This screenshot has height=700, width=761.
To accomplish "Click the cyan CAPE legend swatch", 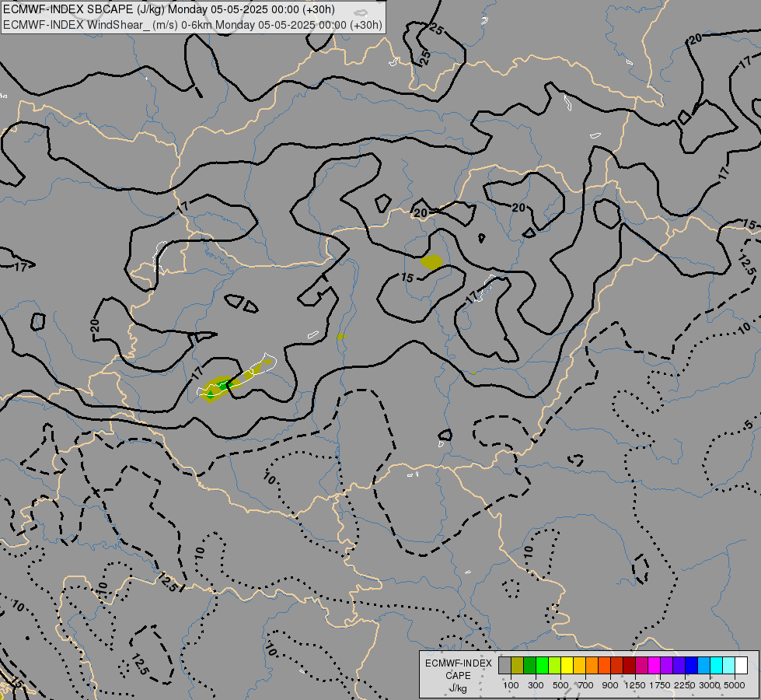I will pyautogui.click(x=717, y=665).
